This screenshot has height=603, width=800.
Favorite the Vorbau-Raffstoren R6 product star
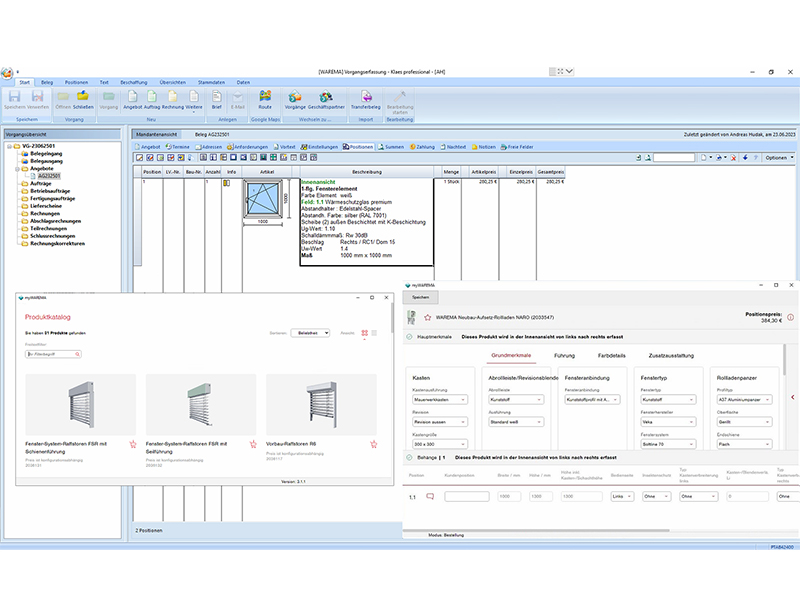click(373, 443)
